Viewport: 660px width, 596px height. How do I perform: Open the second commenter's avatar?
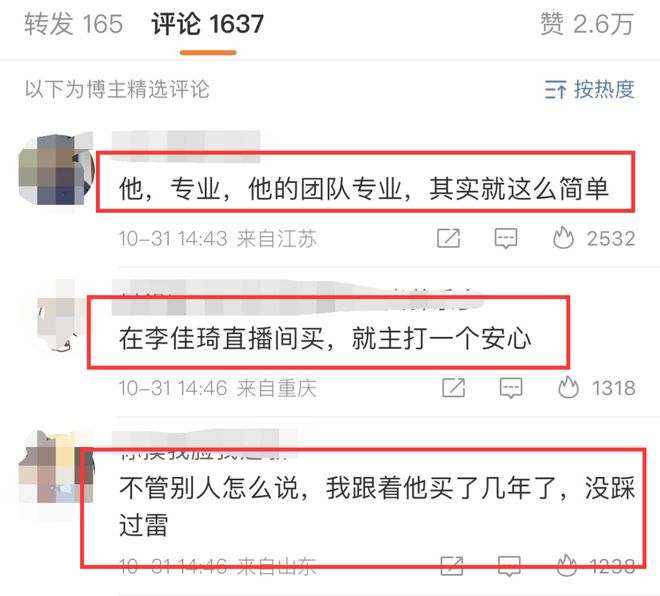point(59,318)
